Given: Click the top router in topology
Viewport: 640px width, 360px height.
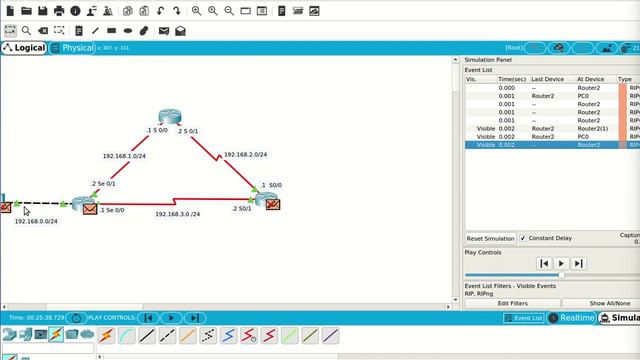Looking at the screenshot, I should pyautogui.click(x=170, y=116).
